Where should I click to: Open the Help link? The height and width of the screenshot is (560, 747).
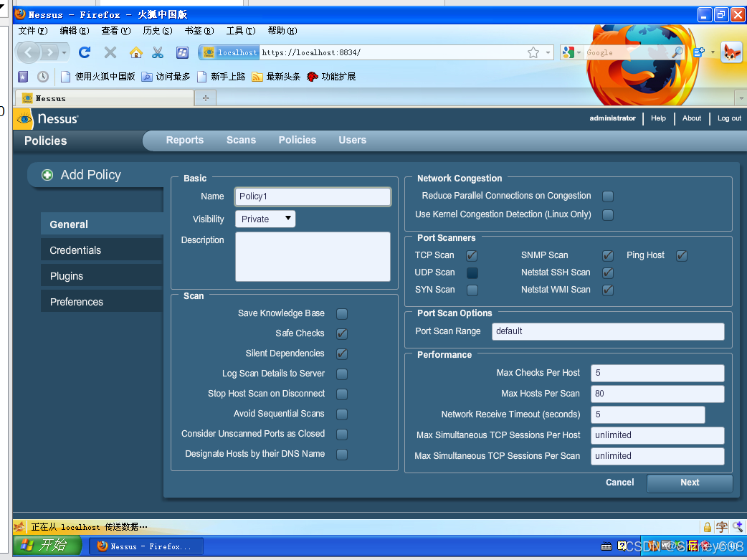pos(658,118)
